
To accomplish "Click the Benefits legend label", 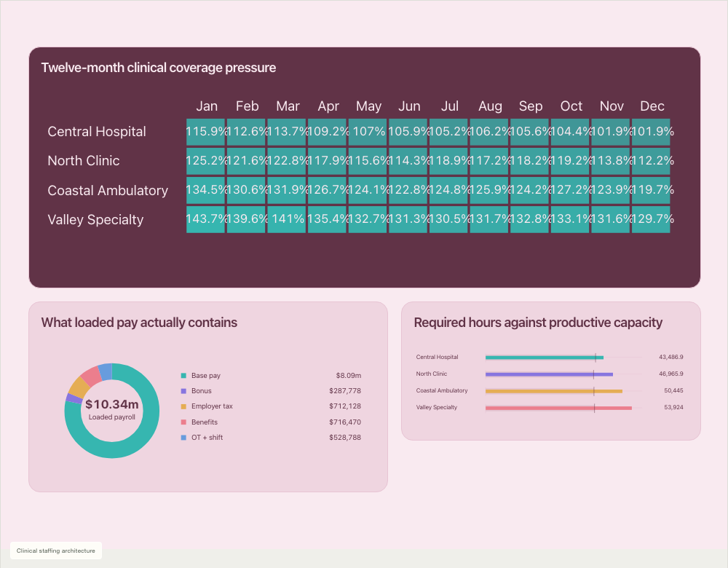I will 205,422.
